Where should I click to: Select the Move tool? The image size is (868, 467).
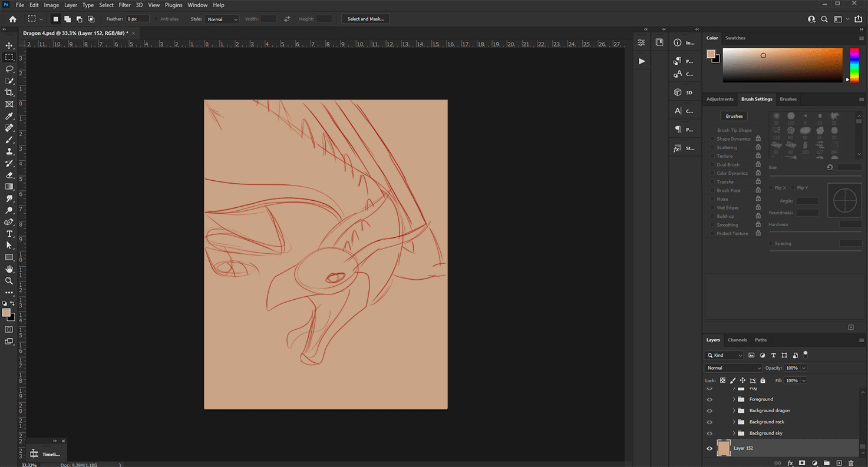click(9, 45)
